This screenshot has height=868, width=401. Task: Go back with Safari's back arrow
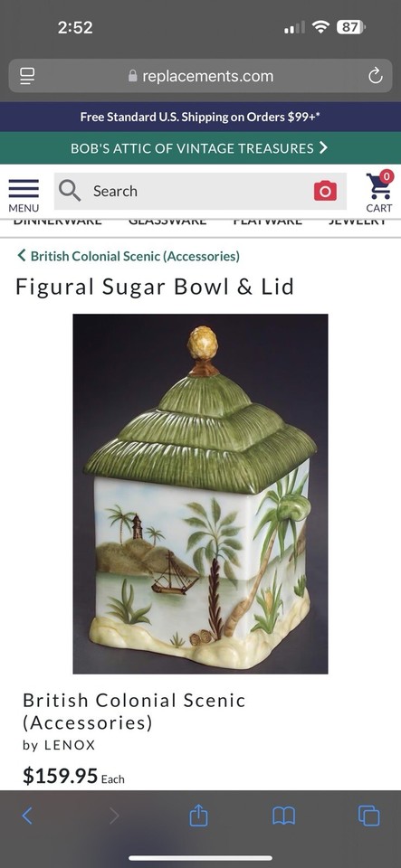[x=27, y=816]
